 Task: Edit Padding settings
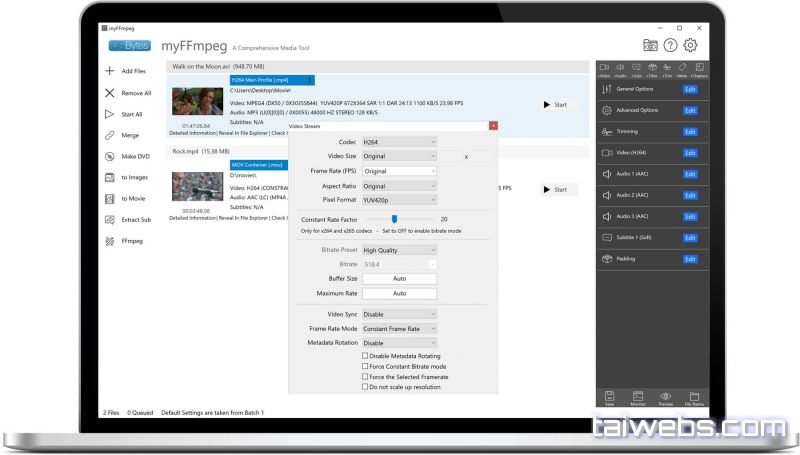(x=690, y=259)
